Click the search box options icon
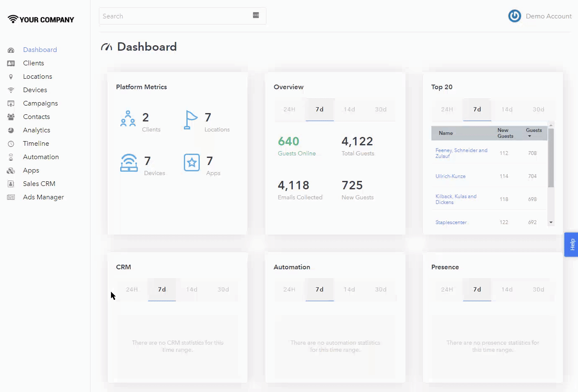Screen dimensions: 578x392 tap(256, 15)
